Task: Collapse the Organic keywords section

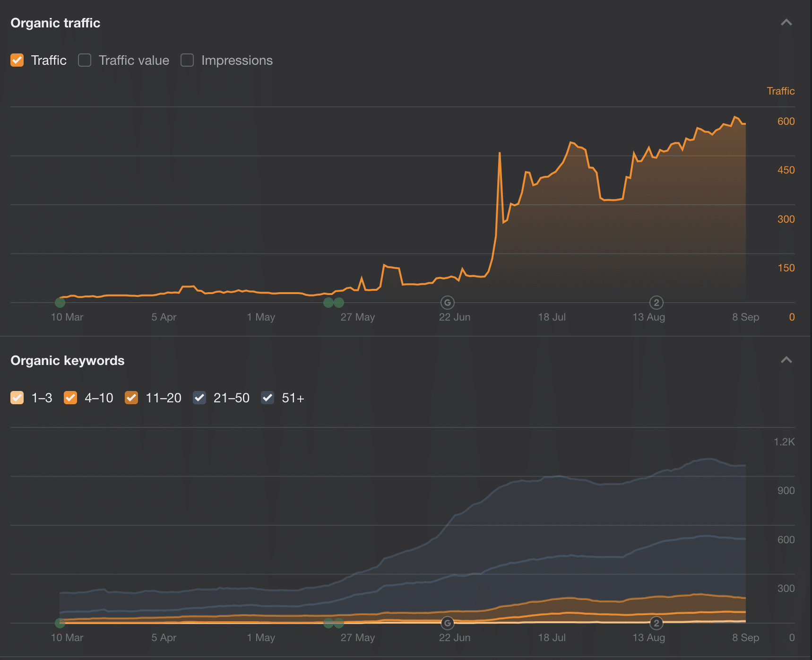Action: (x=786, y=360)
